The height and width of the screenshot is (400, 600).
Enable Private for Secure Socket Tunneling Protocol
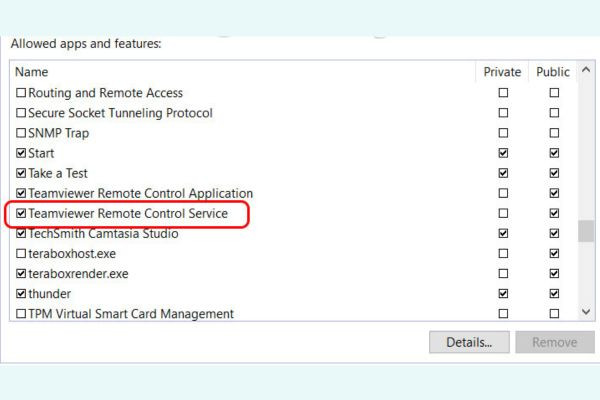[x=503, y=113]
